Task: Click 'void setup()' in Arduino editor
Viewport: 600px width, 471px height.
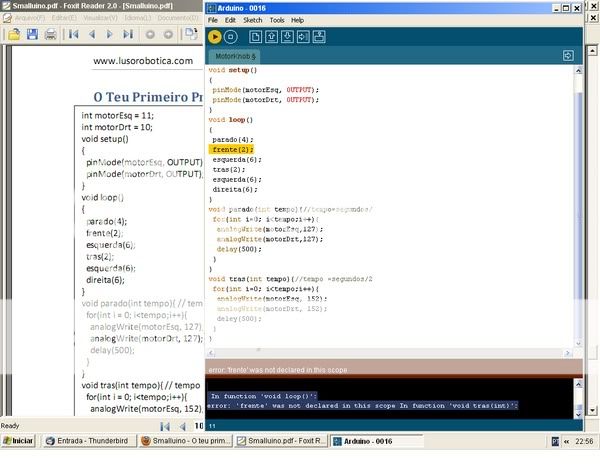Action: click(x=233, y=70)
